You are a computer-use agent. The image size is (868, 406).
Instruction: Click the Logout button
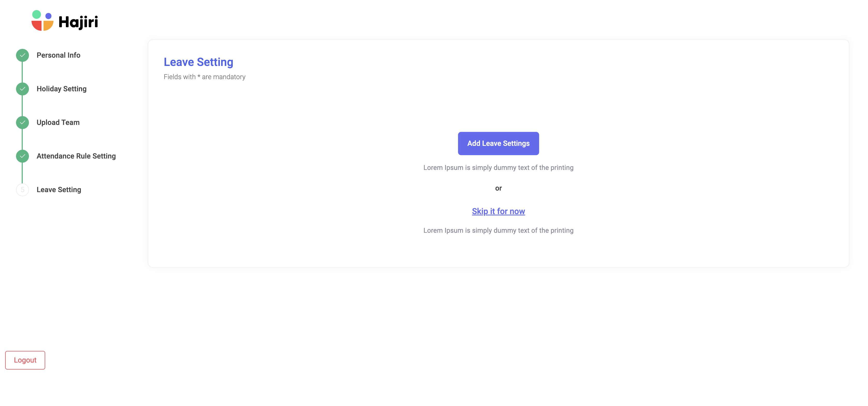tap(25, 360)
